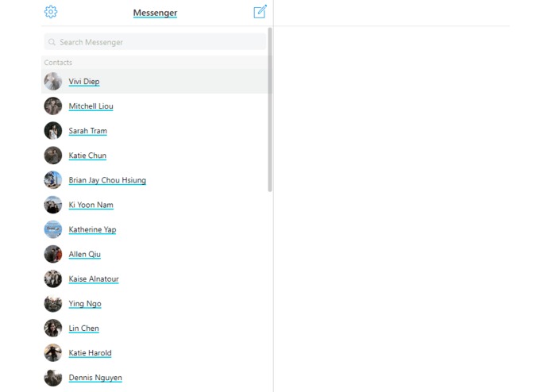Open Sarah Tram's avatar
The image size is (552, 392).
(52, 130)
